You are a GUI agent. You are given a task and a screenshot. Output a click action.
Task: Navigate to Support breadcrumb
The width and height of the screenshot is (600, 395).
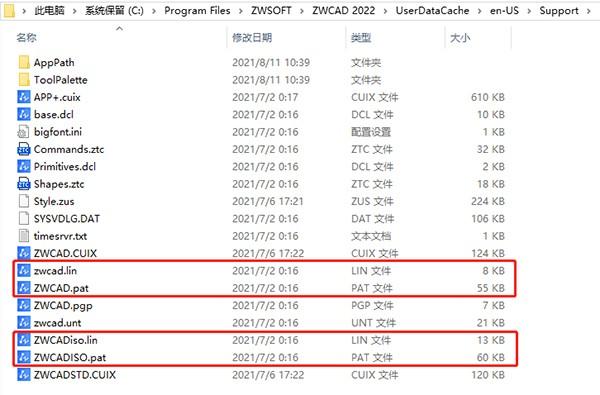559,10
